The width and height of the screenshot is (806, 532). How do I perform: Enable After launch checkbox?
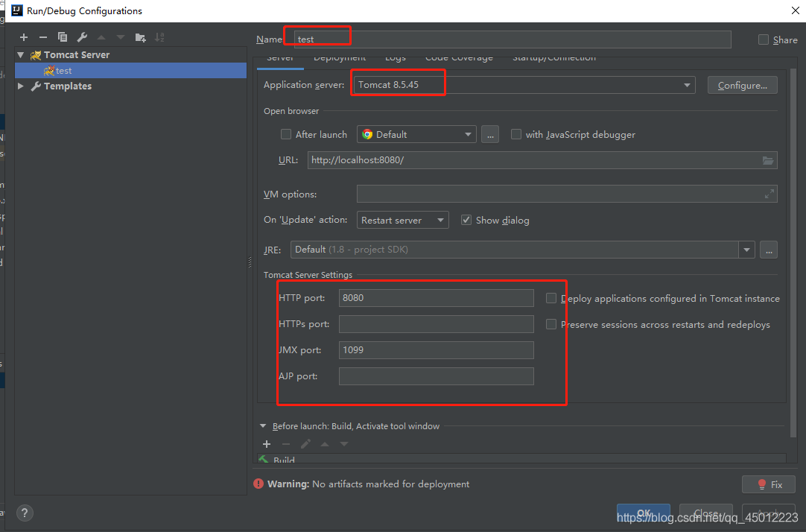(286, 134)
